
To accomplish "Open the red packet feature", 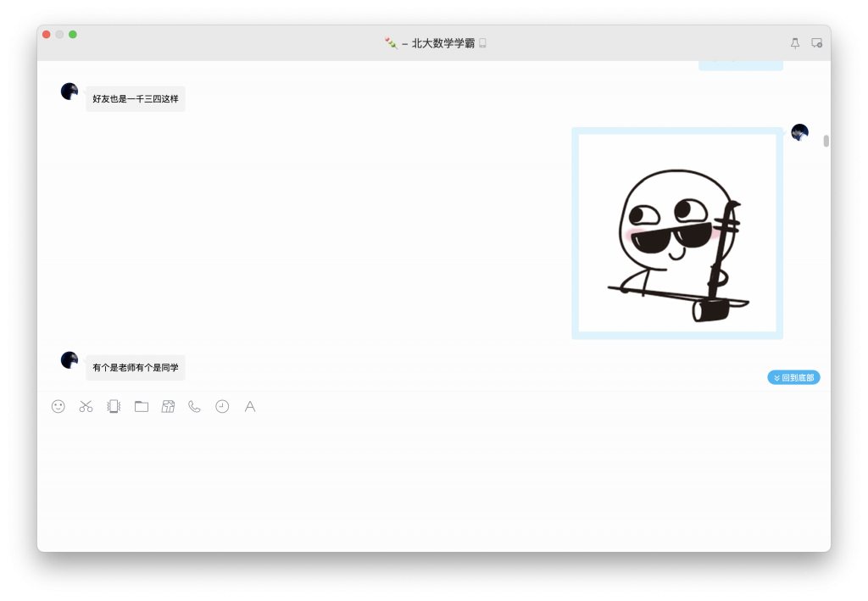I will click(168, 406).
